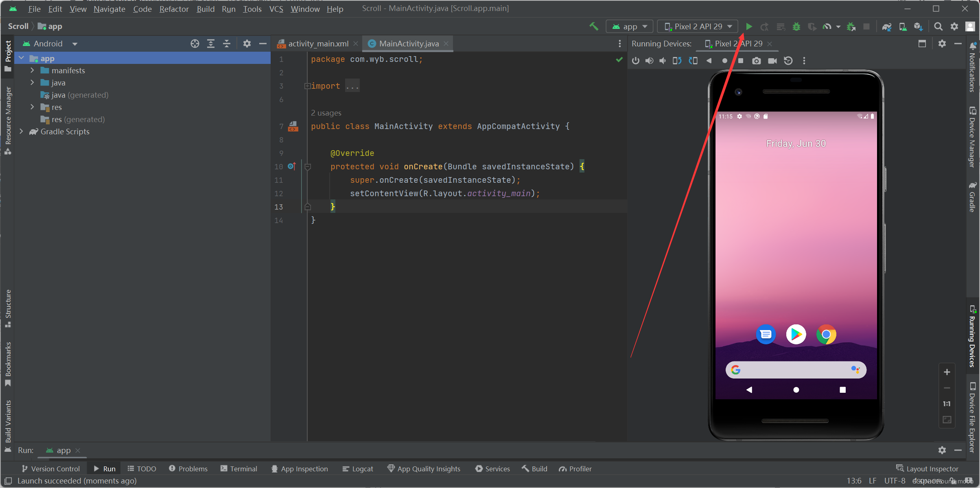Screen dimensions: 980x488
Task: Click related XML file gutter icon on line 7
Action: 293,127
